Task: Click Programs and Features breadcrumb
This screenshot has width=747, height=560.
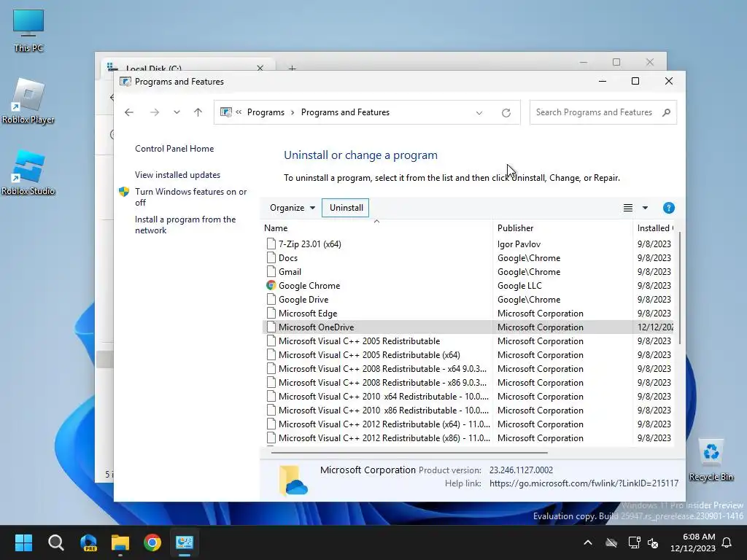Action: (x=345, y=112)
